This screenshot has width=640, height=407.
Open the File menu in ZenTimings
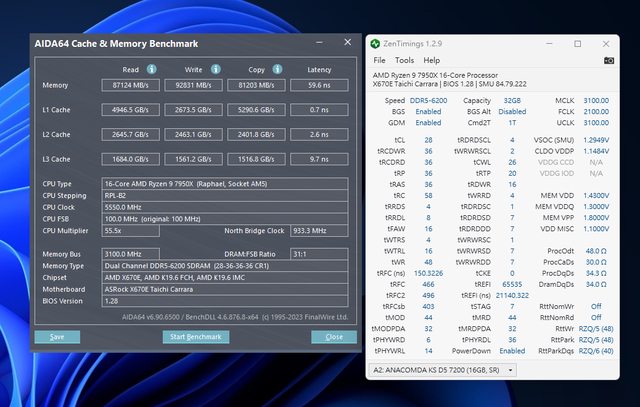(378, 60)
